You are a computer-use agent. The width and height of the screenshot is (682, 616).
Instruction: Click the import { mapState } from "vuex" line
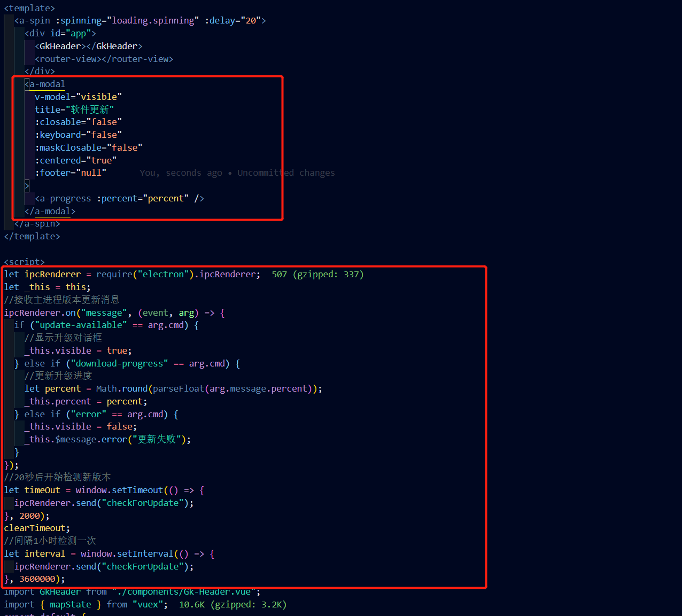coord(86,605)
